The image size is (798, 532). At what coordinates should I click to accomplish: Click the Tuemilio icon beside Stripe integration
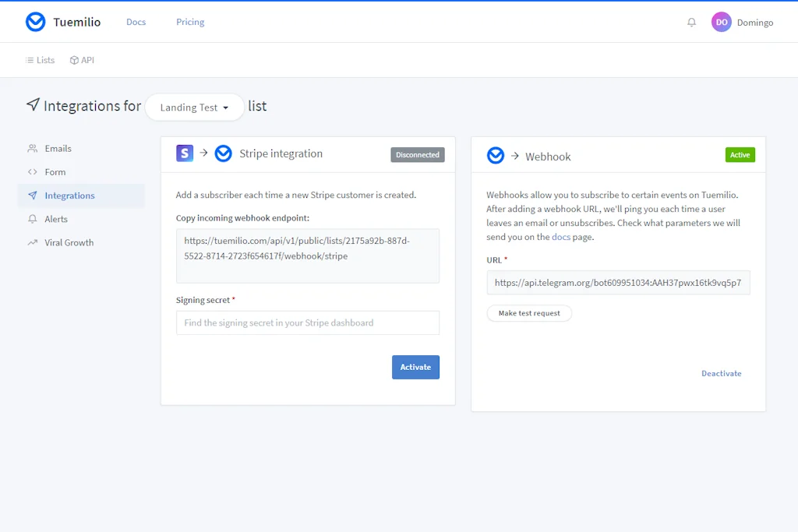(224, 153)
